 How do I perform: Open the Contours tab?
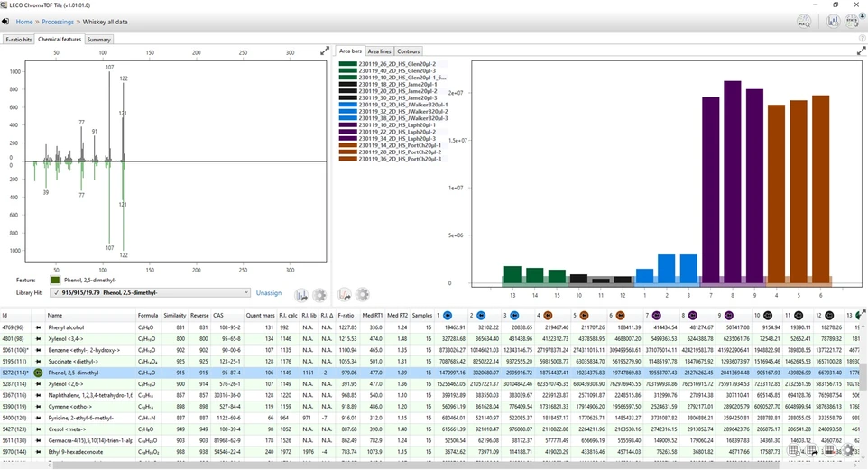tap(409, 51)
